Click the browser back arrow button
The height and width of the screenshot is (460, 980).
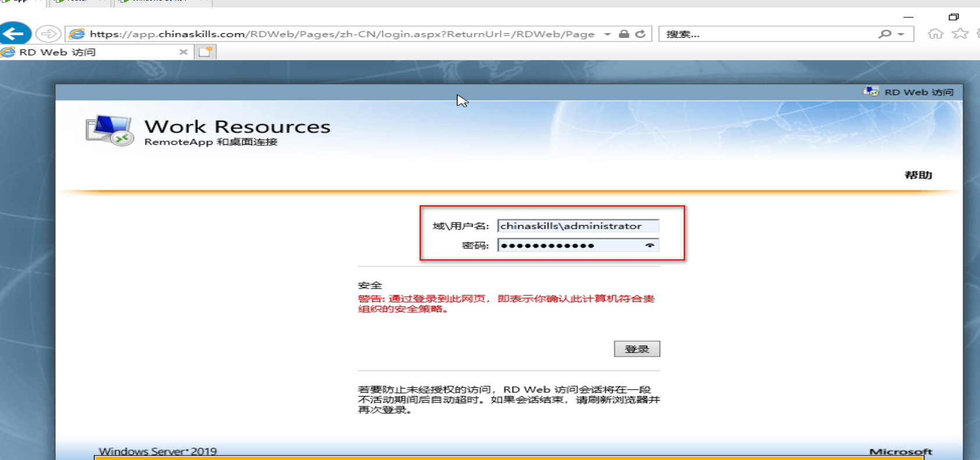click(15, 34)
